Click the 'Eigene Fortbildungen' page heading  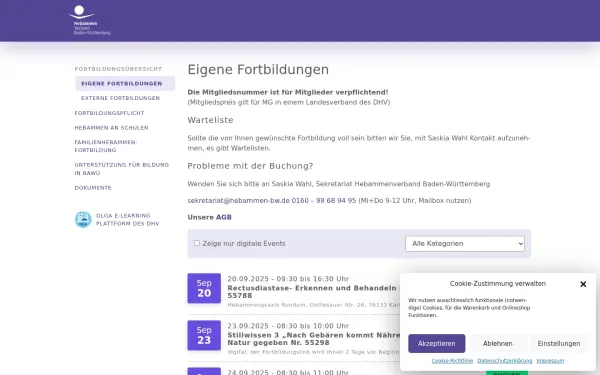click(258, 70)
